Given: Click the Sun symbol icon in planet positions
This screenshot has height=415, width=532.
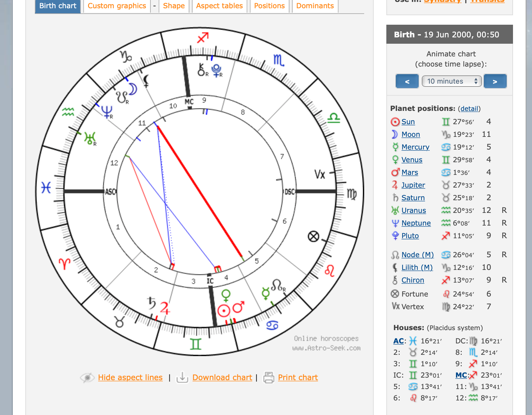Looking at the screenshot, I should pyautogui.click(x=395, y=122).
